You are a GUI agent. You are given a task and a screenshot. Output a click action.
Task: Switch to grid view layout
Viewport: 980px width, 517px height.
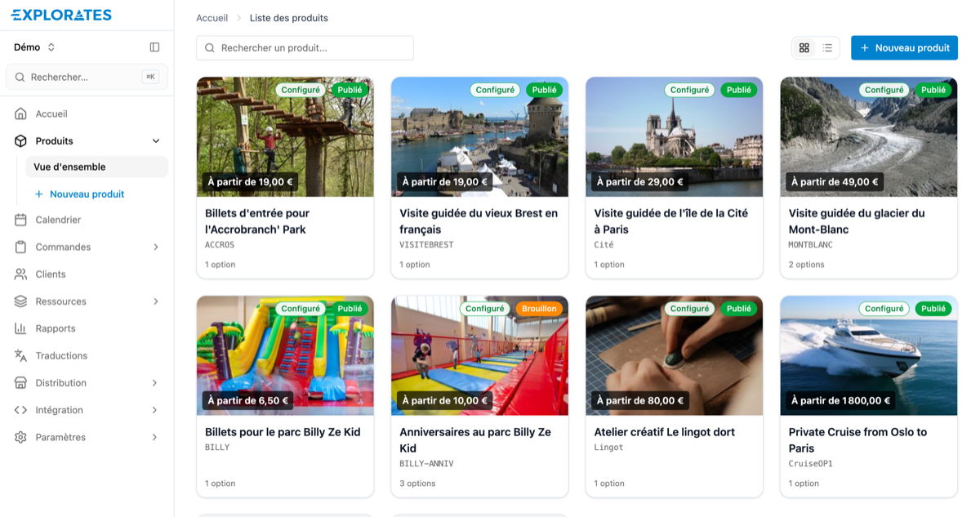click(x=804, y=48)
